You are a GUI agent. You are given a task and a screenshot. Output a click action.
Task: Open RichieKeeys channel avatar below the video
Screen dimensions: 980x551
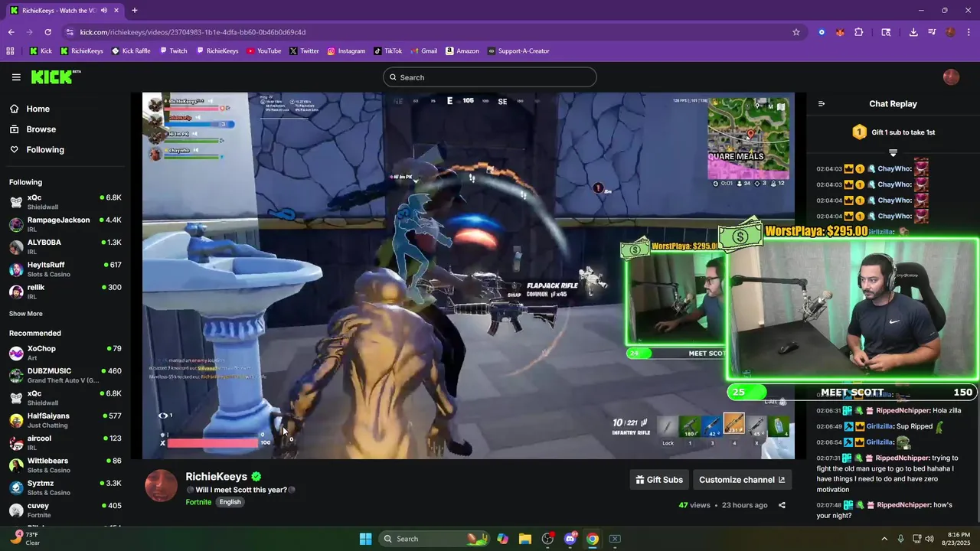click(x=162, y=486)
